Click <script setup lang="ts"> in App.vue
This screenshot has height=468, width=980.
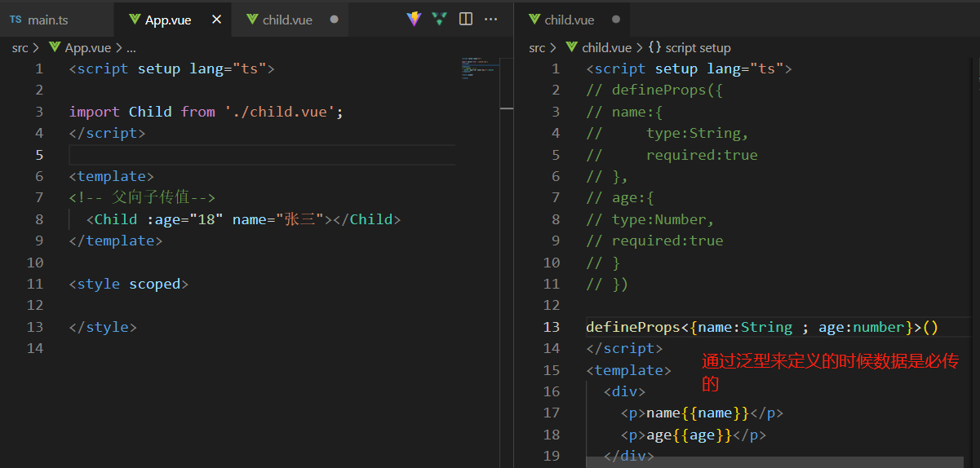pos(172,68)
